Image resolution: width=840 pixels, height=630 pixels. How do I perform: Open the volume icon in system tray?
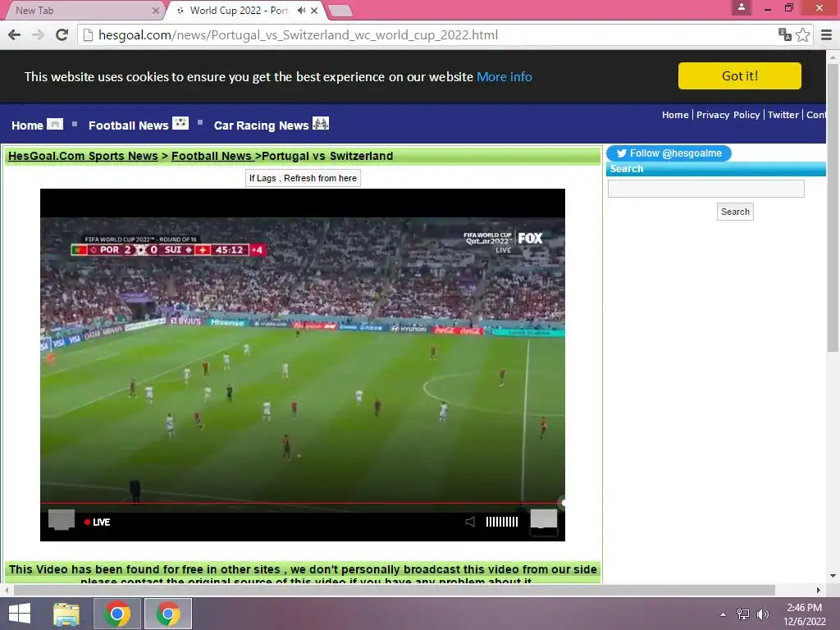pyautogui.click(x=762, y=614)
